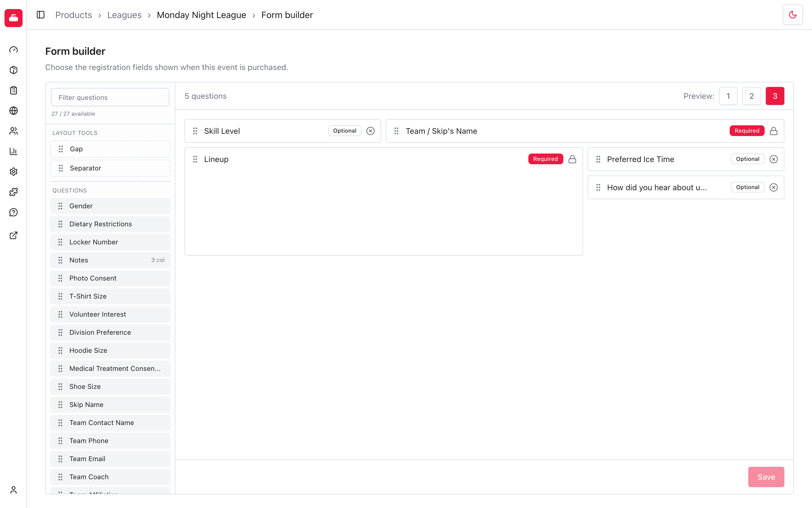Click Required badge on Lineup
The width and height of the screenshot is (812, 508).
click(x=546, y=159)
